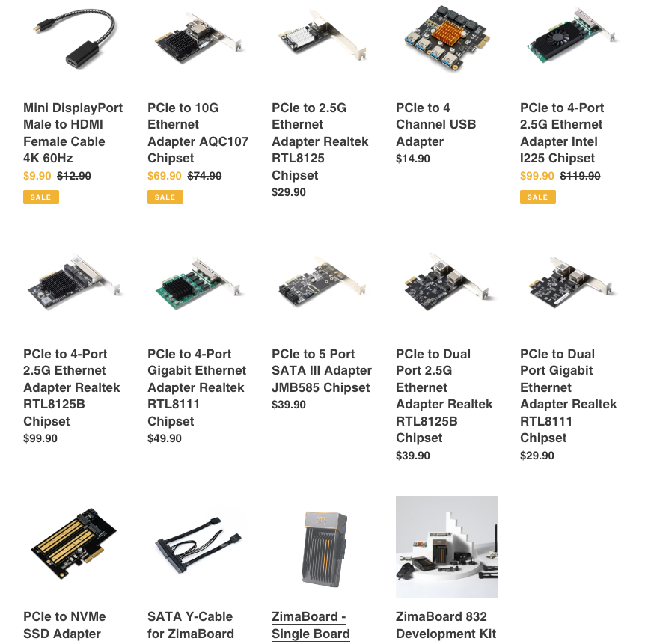The width and height of the screenshot is (651, 644).
Task: Click the PCIe to 4-Port Gigabit Ethernet RTL8111 title
Action: point(197,387)
